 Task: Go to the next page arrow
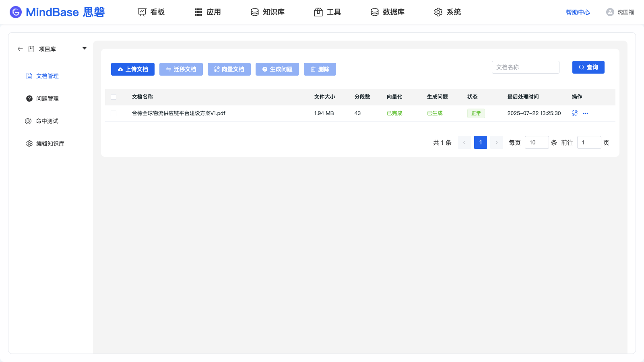click(497, 142)
